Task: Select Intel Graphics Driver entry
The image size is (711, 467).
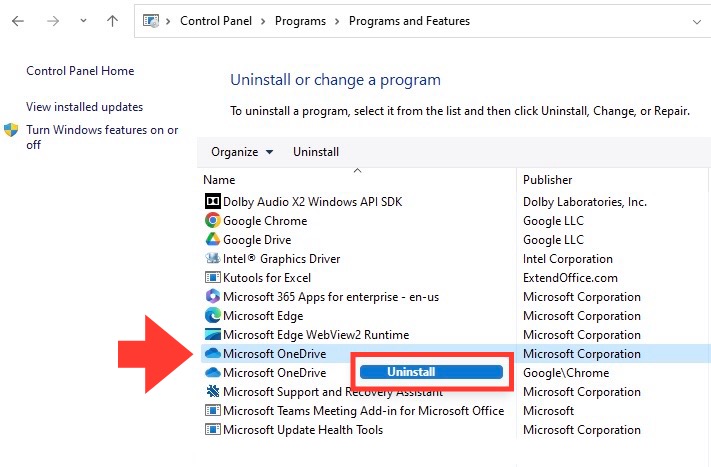Action: (x=282, y=259)
